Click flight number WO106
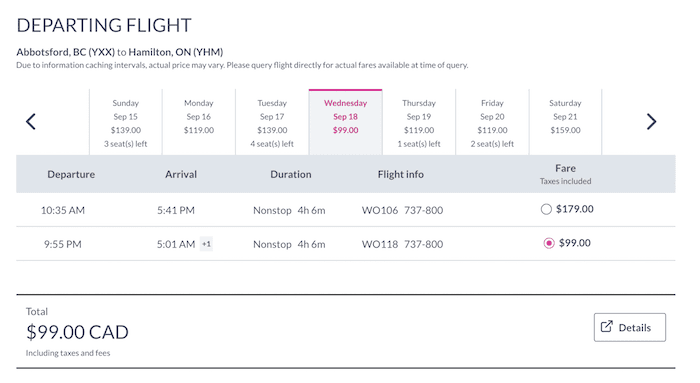Screen dimensions: 700x383 (379, 210)
